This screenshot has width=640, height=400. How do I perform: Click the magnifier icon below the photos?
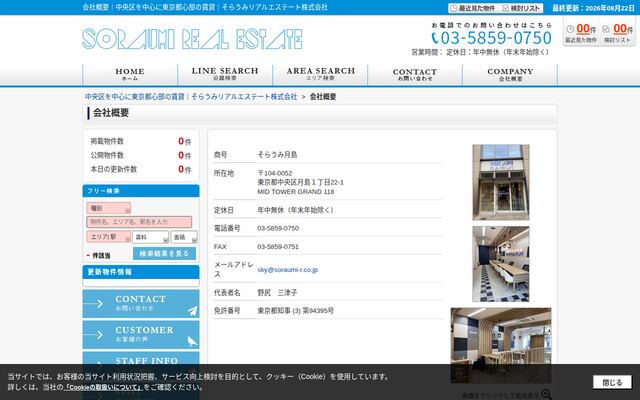[x=546, y=394]
